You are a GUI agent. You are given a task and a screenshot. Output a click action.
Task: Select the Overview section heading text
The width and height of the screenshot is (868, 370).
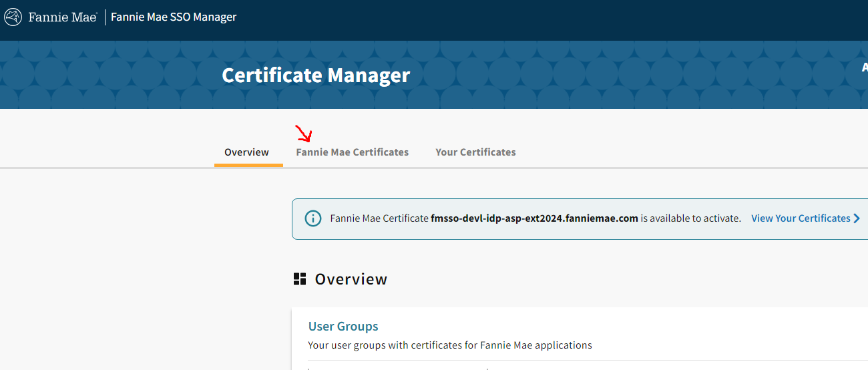[x=351, y=279]
